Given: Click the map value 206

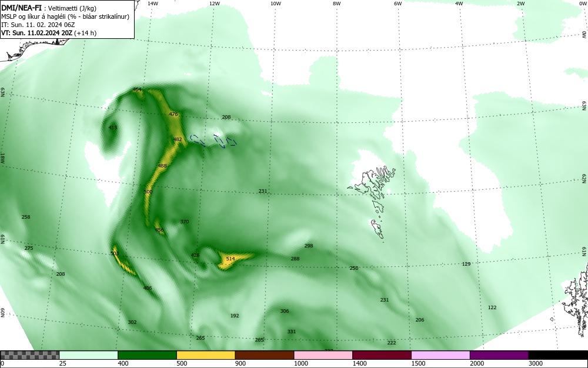Looking at the screenshot, I should pos(420,320).
